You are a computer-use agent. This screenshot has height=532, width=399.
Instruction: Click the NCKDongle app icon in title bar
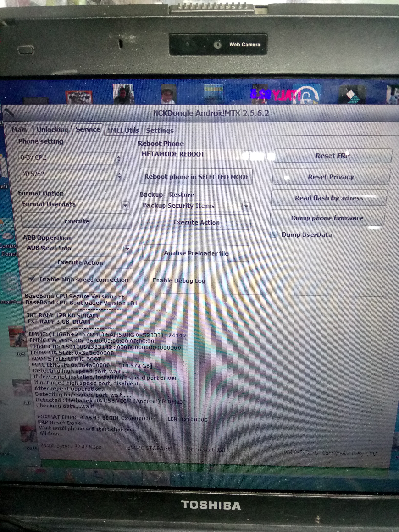point(9,113)
